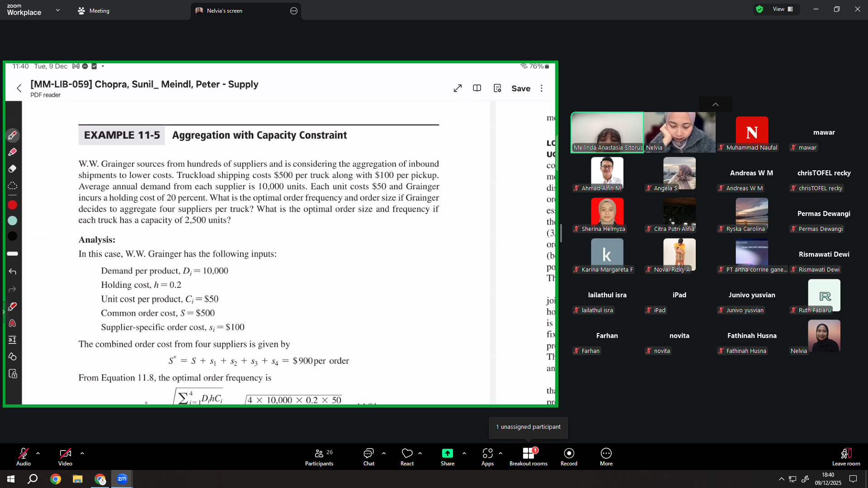The image size is (868, 488).
Task: Open the Chat panel
Action: (x=369, y=457)
